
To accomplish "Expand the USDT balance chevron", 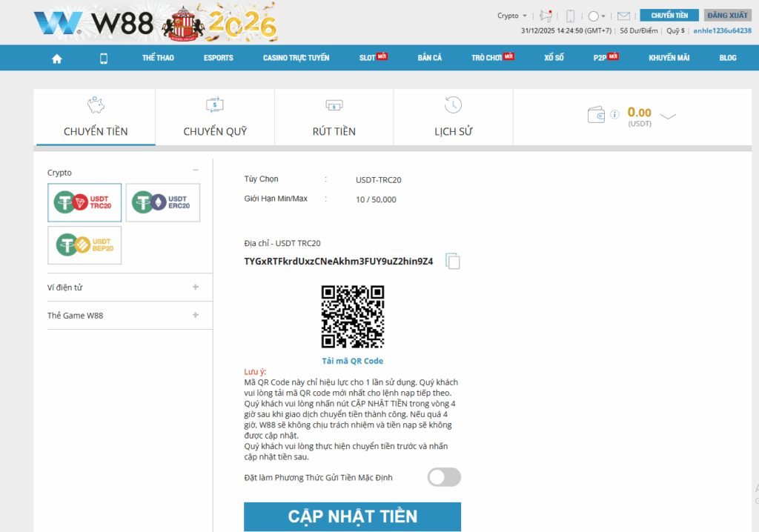I will click(668, 116).
